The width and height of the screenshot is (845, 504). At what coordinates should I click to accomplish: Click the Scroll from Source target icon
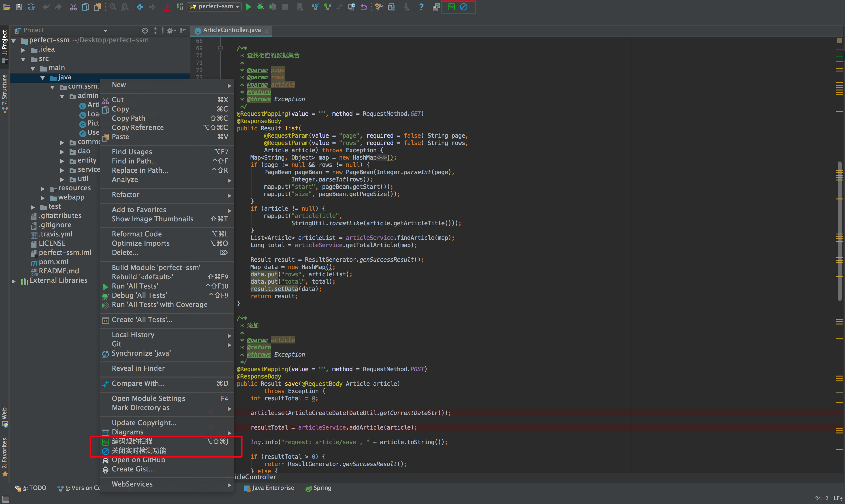click(145, 31)
